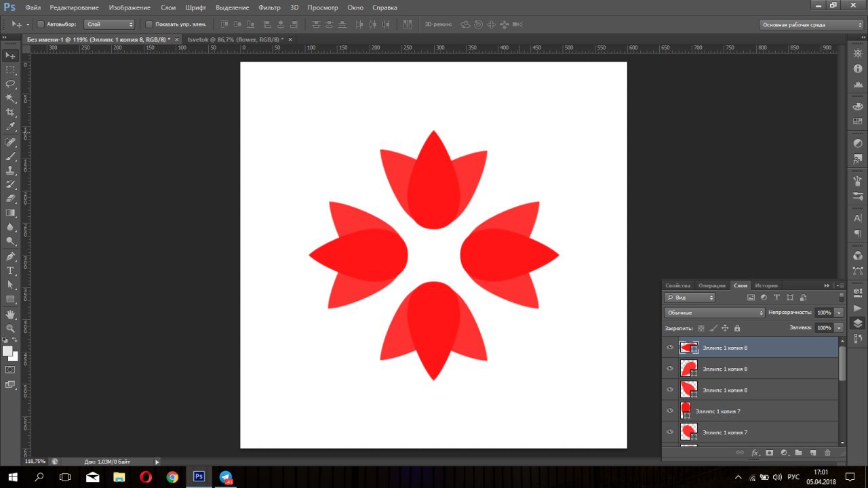Filter layers by pixel layers icon
Viewport: 868px width, 488px height.
(751, 298)
